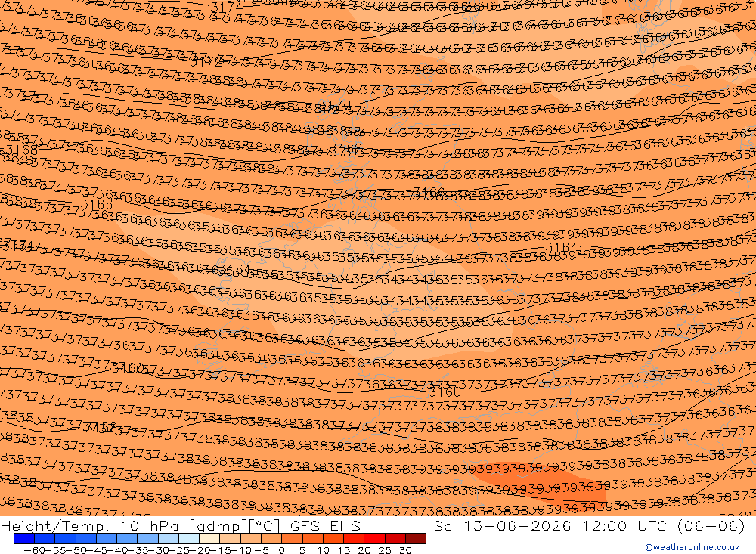Click the 'Sa 13-06-2026' date text
The height and width of the screenshot is (554, 756).
(x=503, y=525)
